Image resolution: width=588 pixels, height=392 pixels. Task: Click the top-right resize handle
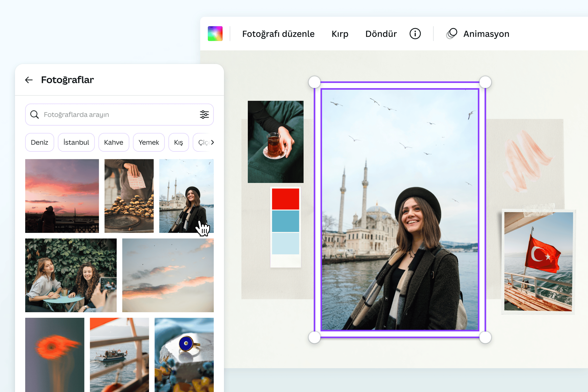pos(485,82)
